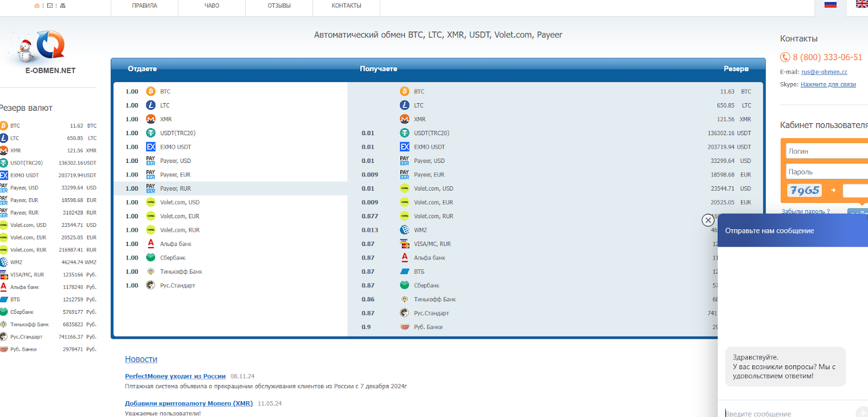The height and width of the screenshot is (417, 868).
Task: Click the home icon in top-left corner
Action: point(37,5)
